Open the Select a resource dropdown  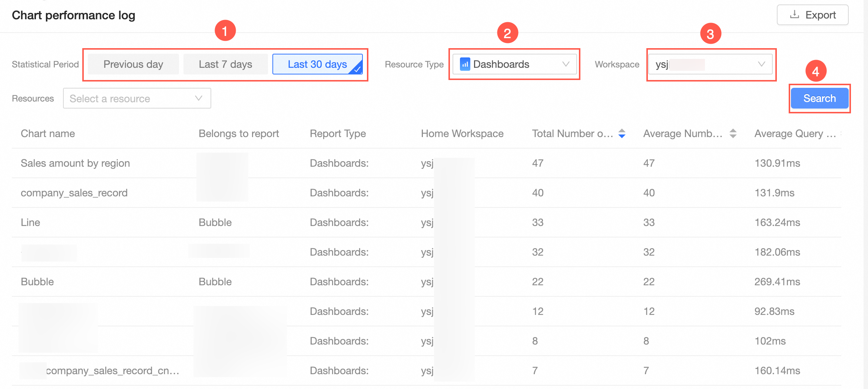click(137, 98)
